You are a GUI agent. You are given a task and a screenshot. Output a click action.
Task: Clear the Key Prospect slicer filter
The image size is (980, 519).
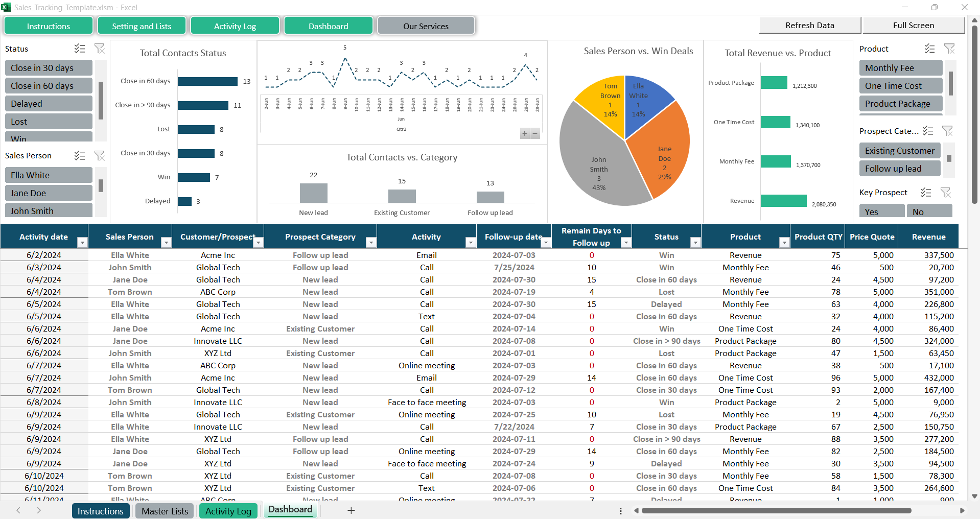click(x=946, y=193)
